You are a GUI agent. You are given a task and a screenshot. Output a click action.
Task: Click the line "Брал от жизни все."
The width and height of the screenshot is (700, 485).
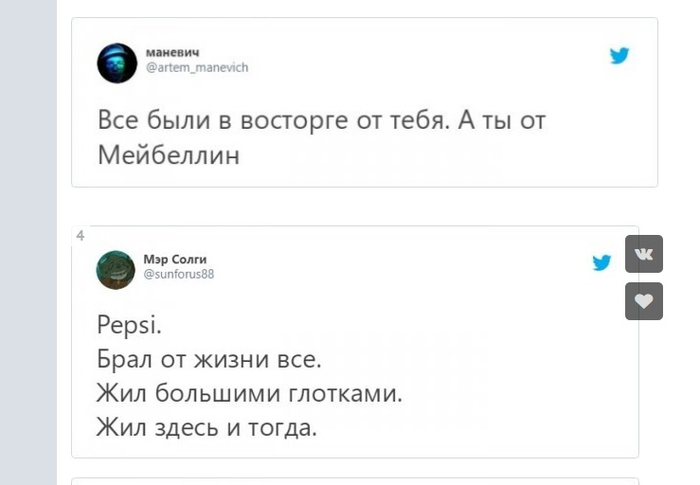click(209, 358)
